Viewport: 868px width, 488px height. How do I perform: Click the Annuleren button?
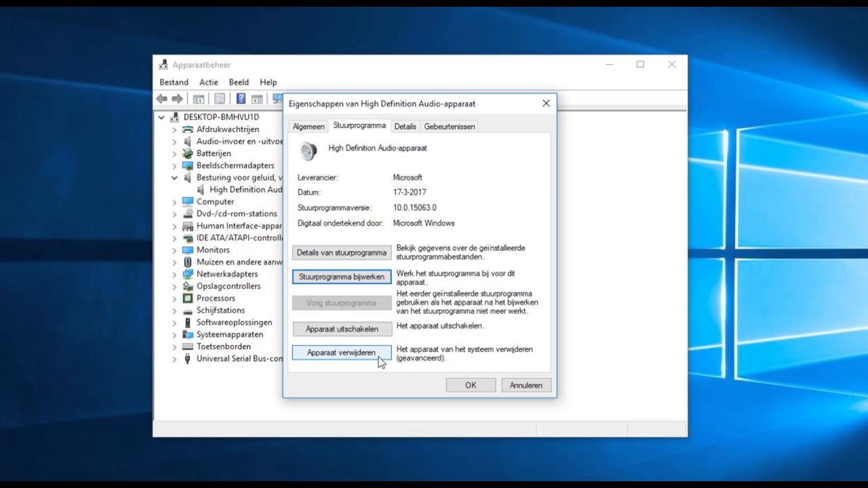point(526,385)
